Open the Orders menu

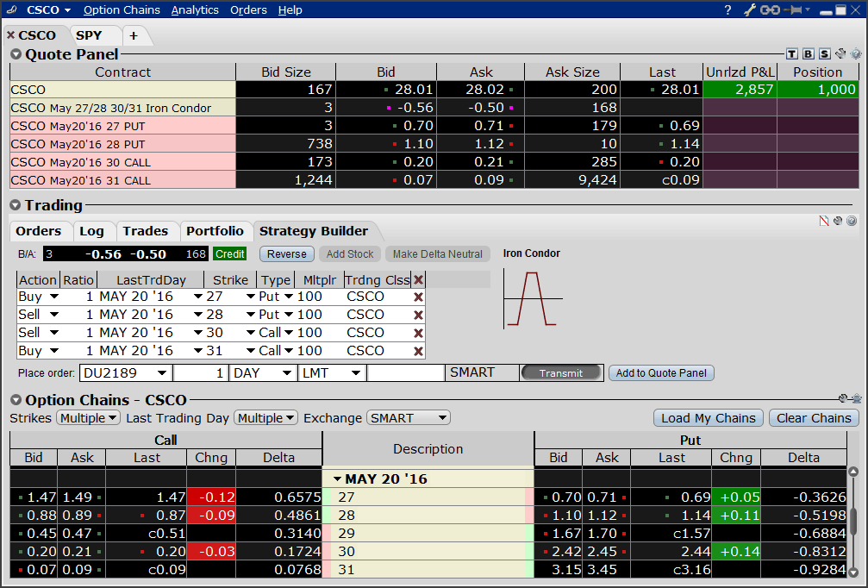click(248, 10)
